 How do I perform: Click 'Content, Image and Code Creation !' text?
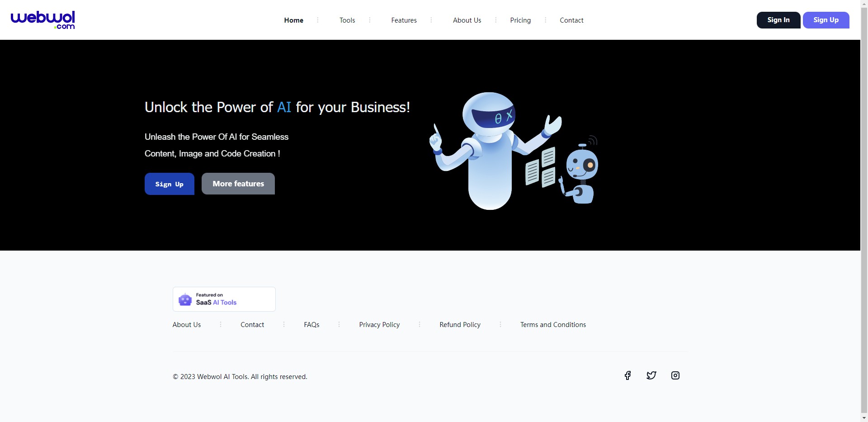(x=212, y=154)
